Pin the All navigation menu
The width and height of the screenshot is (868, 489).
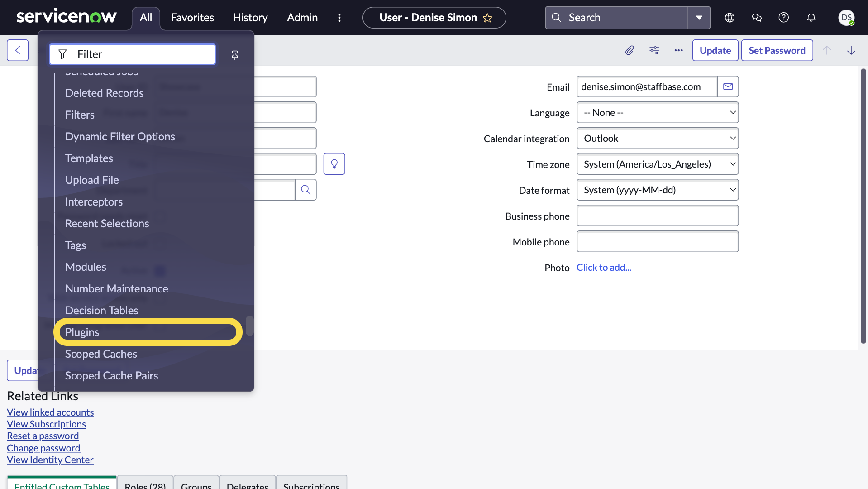click(x=234, y=54)
